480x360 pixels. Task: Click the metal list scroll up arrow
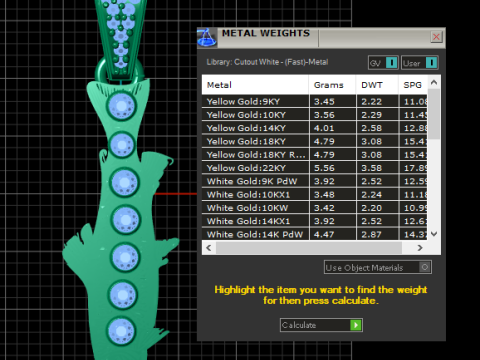tap(434, 82)
